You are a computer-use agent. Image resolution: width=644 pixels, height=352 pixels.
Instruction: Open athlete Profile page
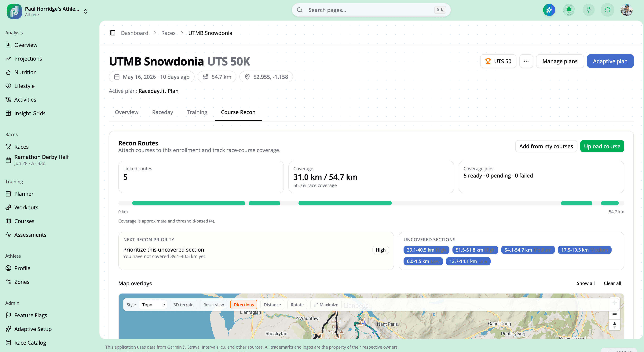(22, 268)
